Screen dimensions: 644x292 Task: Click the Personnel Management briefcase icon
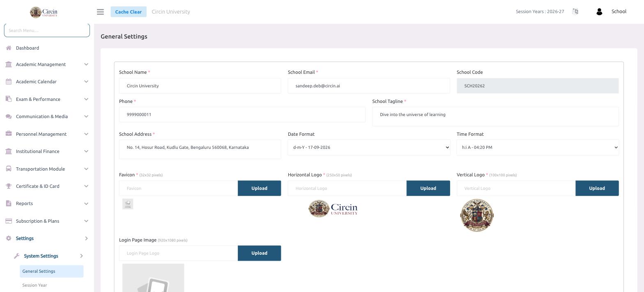point(9,134)
